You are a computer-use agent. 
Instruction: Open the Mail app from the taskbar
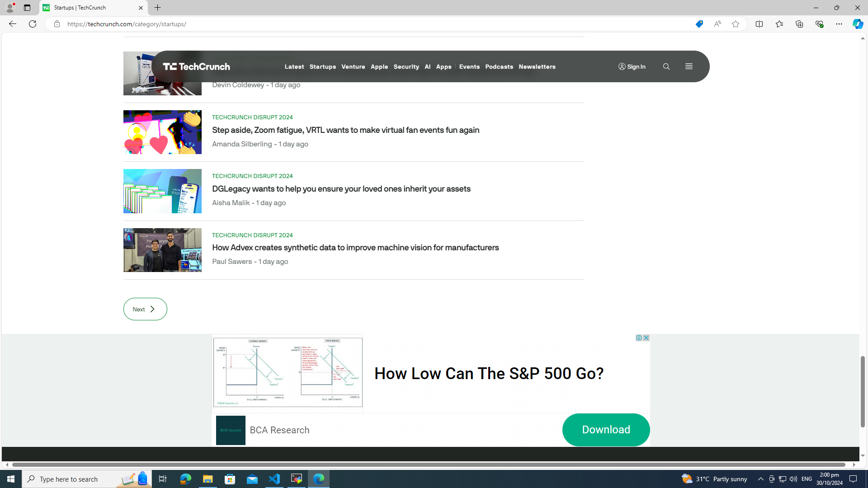[252, 479]
